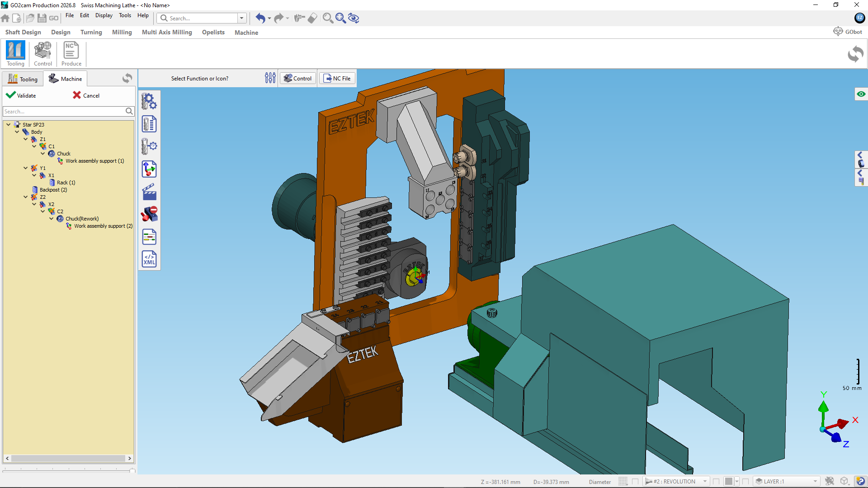Click the NC File button

click(x=337, y=78)
